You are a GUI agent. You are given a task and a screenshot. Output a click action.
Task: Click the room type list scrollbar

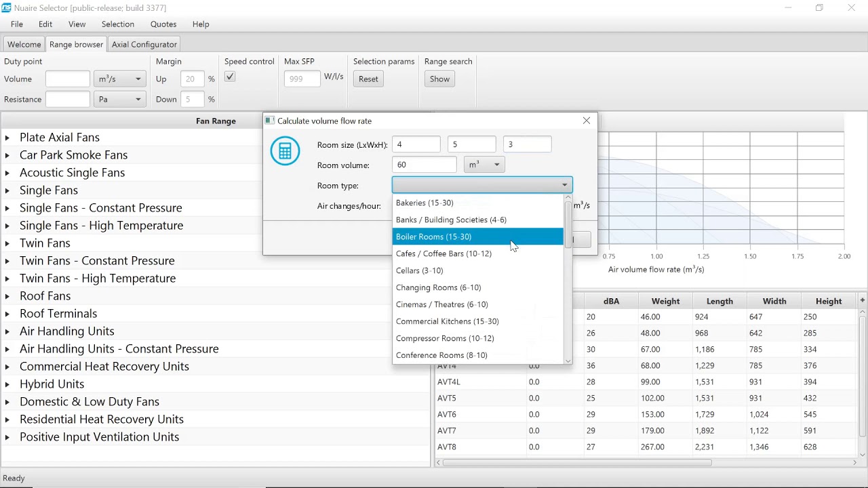pos(568,224)
